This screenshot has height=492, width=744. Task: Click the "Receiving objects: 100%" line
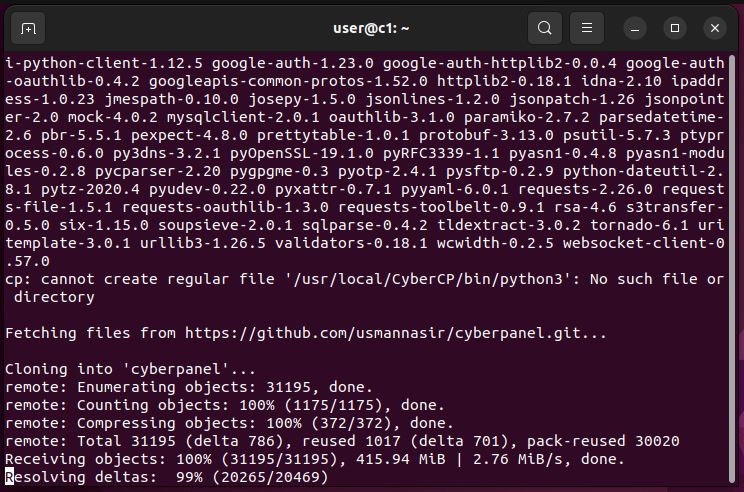tap(315, 459)
